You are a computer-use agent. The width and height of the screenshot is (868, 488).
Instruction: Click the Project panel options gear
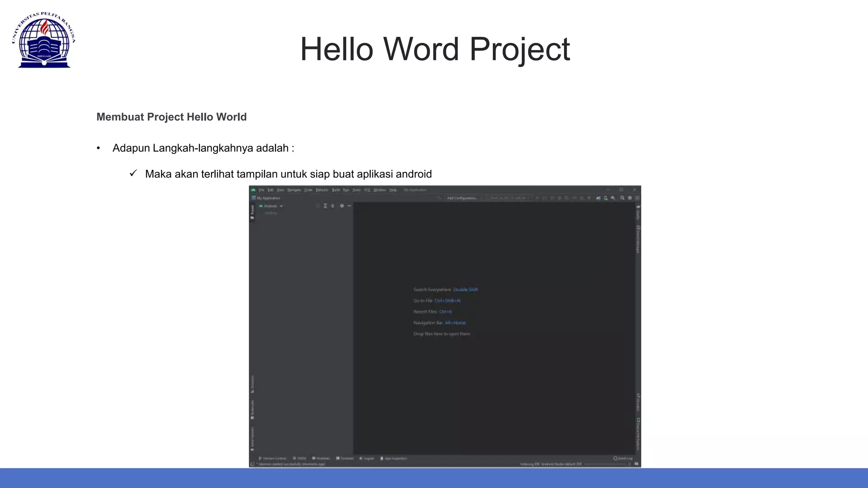[x=342, y=206]
